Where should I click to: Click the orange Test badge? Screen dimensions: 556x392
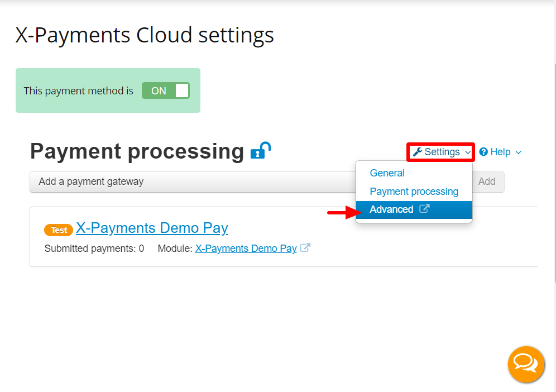point(59,230)
